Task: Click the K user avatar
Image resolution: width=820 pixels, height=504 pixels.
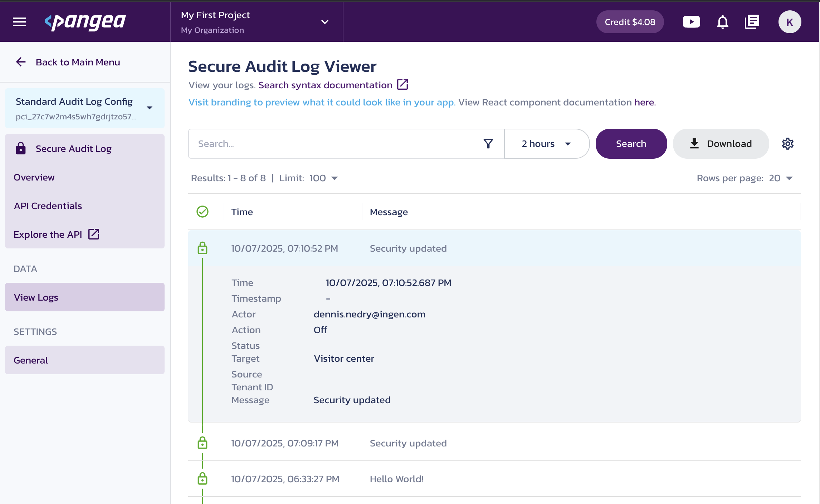Action: [x=790, y=22]
